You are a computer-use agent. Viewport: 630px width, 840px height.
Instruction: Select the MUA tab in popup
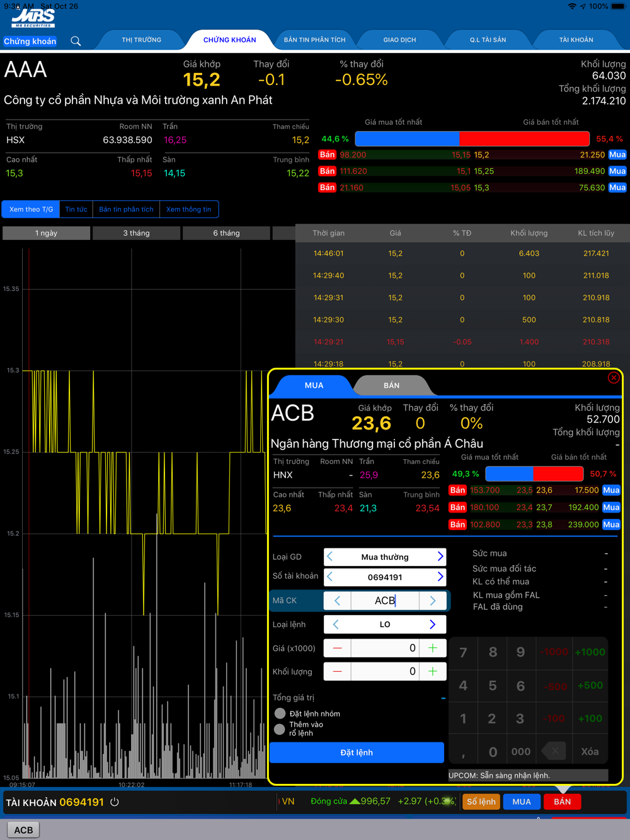pyautogui.click(x=314, y=385)
